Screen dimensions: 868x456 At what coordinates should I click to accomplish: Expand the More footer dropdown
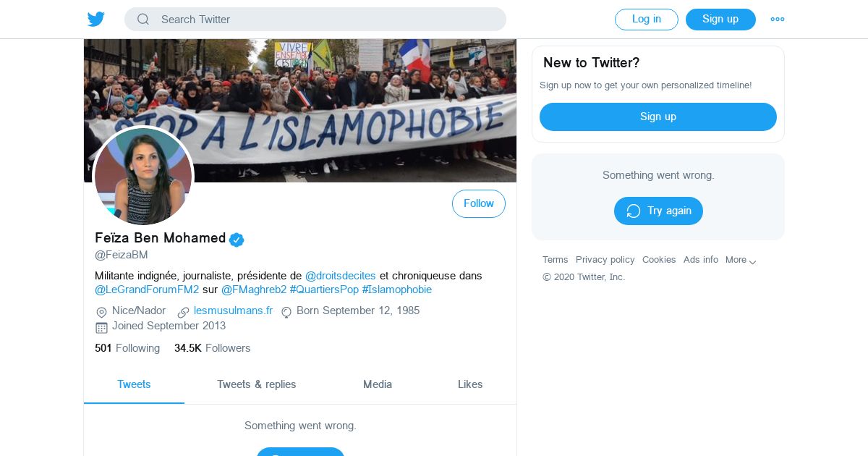point(741,260)
